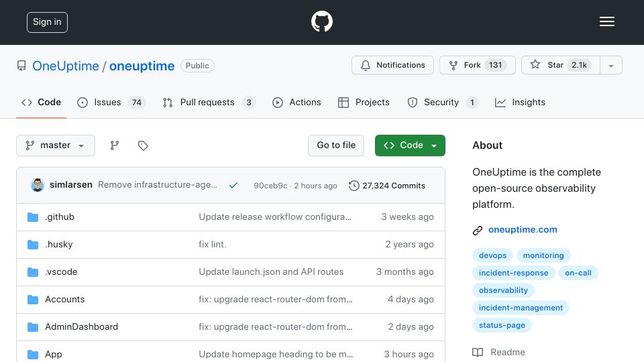Open the App folder

coord(54,354)
